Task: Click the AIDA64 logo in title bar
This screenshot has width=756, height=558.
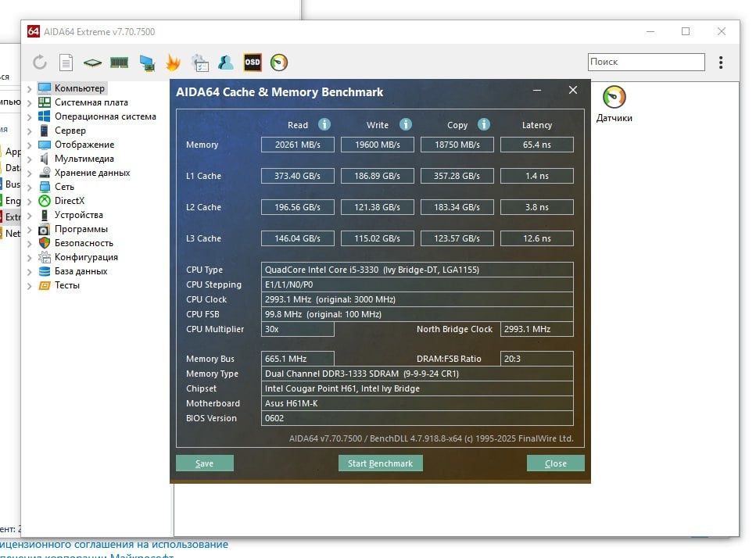Action: coord(34,31)
